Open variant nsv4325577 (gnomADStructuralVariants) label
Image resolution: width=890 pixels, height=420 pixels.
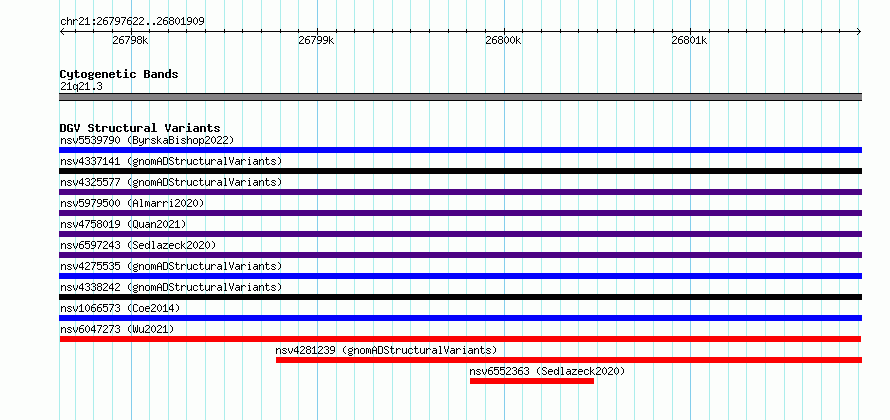point(171,182)
